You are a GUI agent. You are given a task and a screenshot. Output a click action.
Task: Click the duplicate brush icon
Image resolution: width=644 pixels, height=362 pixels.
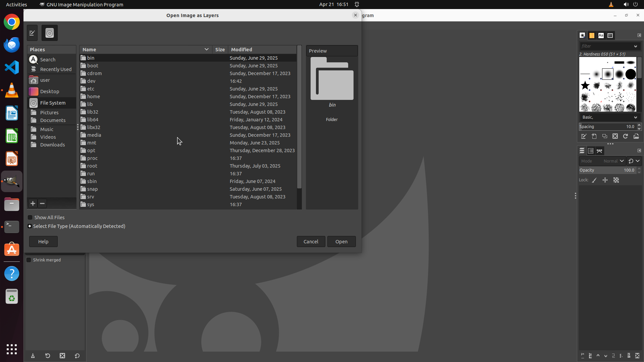click(x=604, y=136)
